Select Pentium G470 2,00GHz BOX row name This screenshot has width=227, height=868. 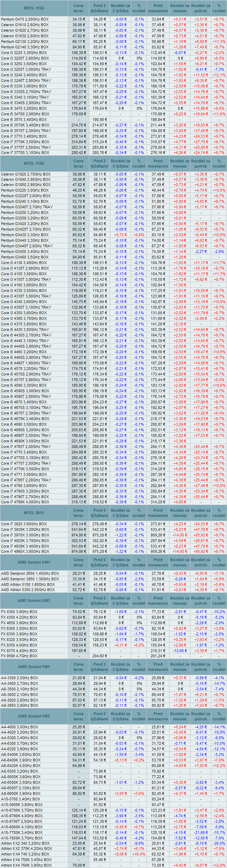pos(25,19)
